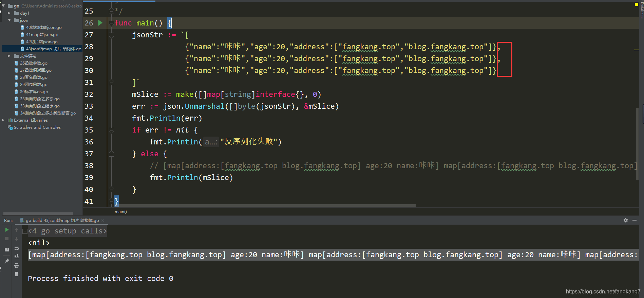Open 26函数参数.go file
The image size is (644, 298).
tap(34, 63)
